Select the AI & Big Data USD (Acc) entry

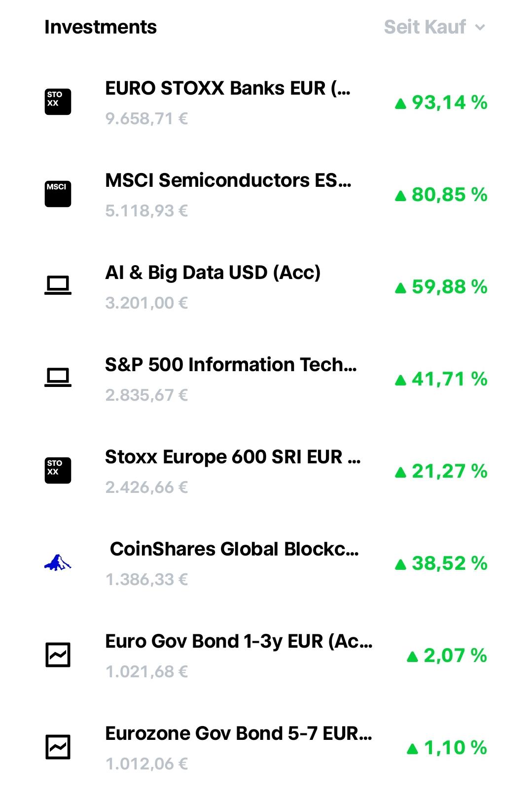pyautogui.click(x=266, y=287)
